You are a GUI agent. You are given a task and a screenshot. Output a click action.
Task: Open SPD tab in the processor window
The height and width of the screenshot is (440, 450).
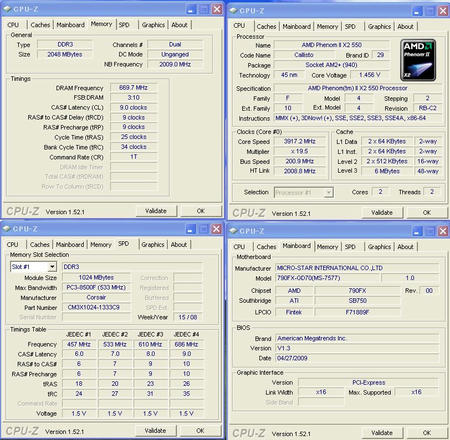pyautogui.click(x=350, y=26)
